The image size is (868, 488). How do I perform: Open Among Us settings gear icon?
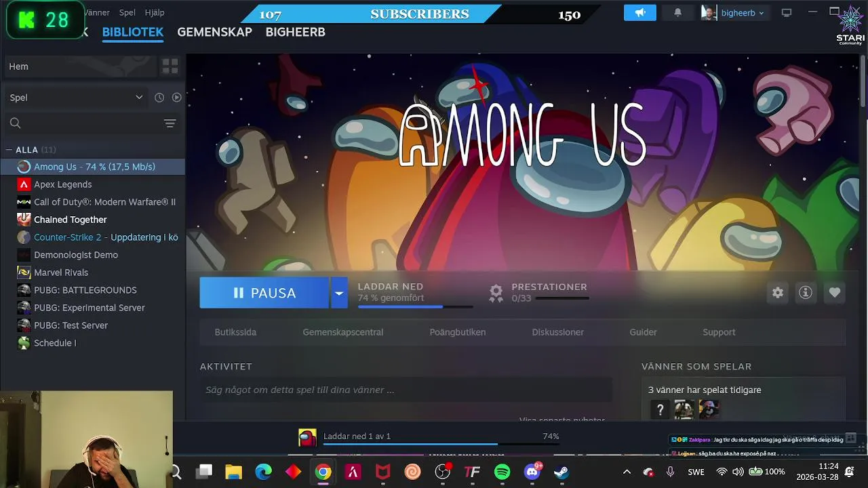tap(778, 293)
